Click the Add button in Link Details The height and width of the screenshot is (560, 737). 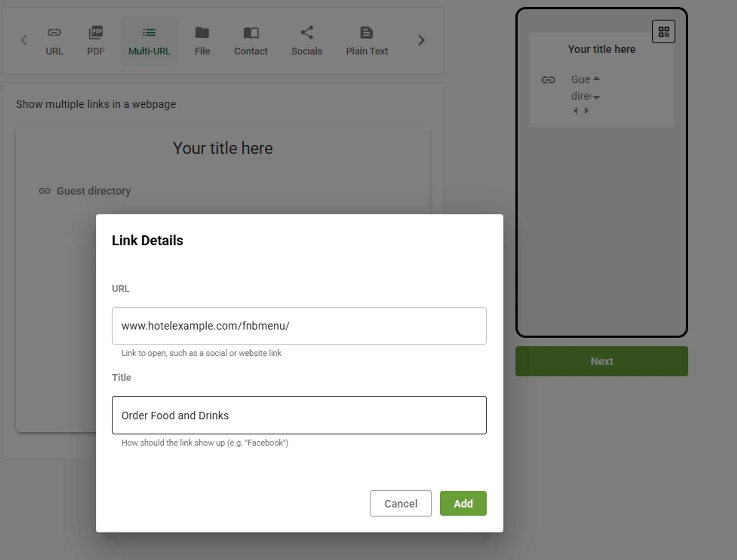pos(463,503)
